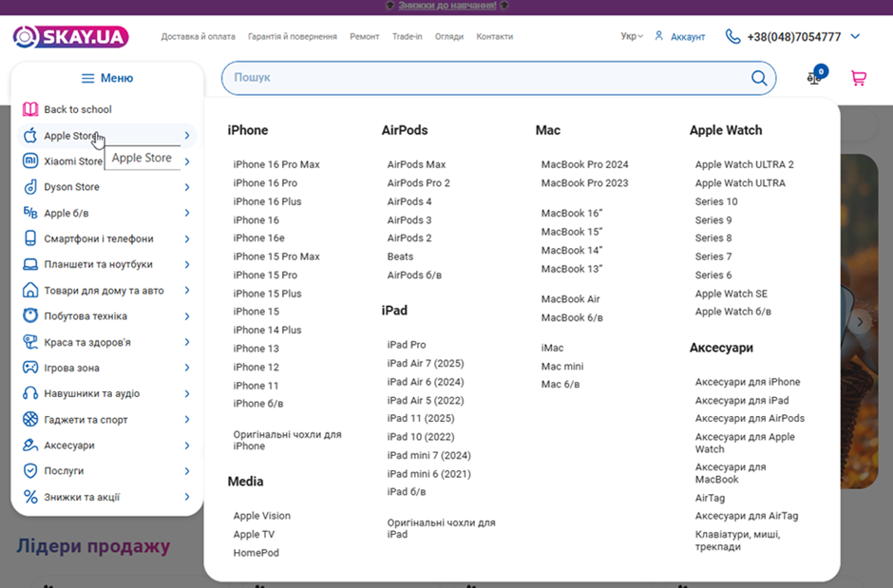
Task: Select Mac mini link
Action: tap(562, 366)
